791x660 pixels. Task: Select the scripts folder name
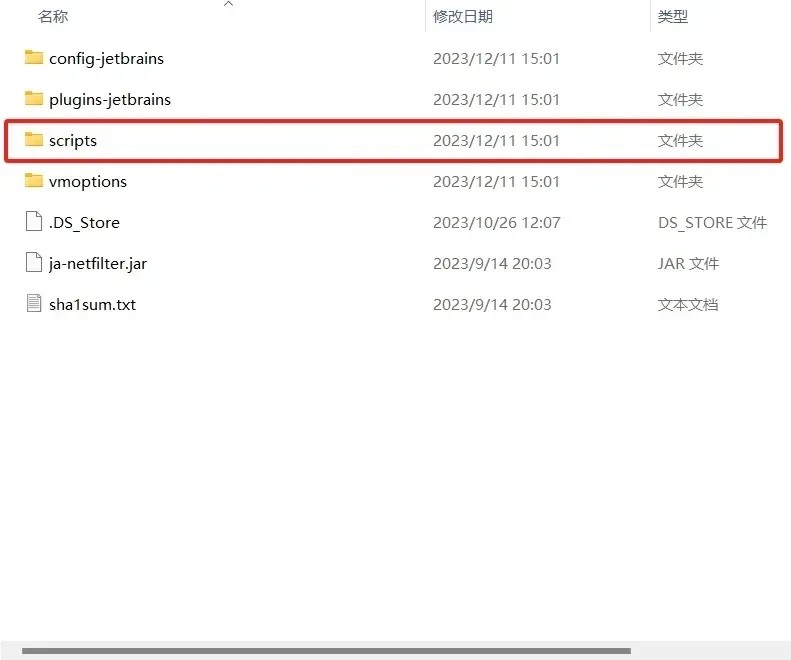[73, 141]
